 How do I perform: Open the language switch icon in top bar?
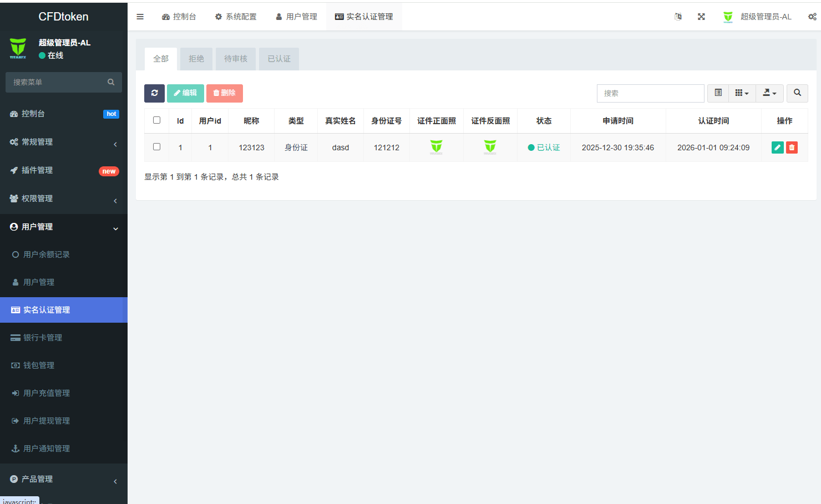[x=678, y=17]
